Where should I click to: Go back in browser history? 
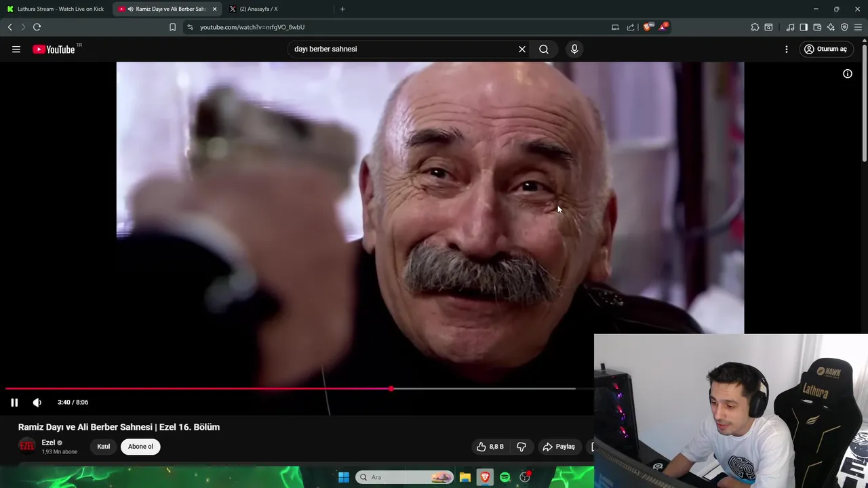tap(10, 27)
